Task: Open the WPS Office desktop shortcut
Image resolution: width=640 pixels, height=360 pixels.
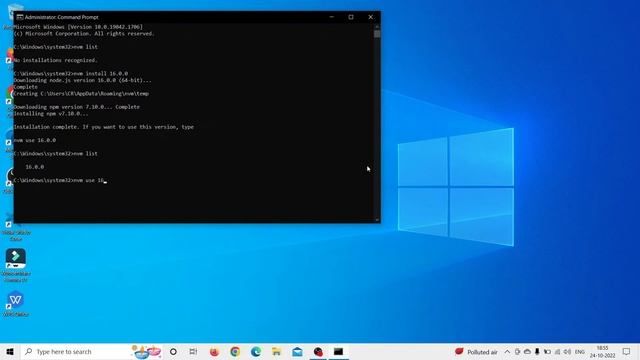Action: [16, 304]
